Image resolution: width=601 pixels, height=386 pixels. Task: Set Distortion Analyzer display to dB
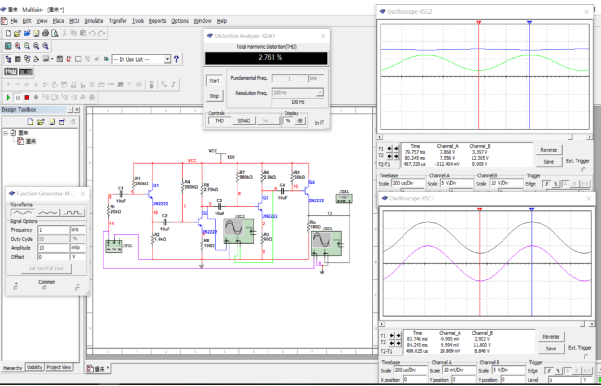[300, 120]
